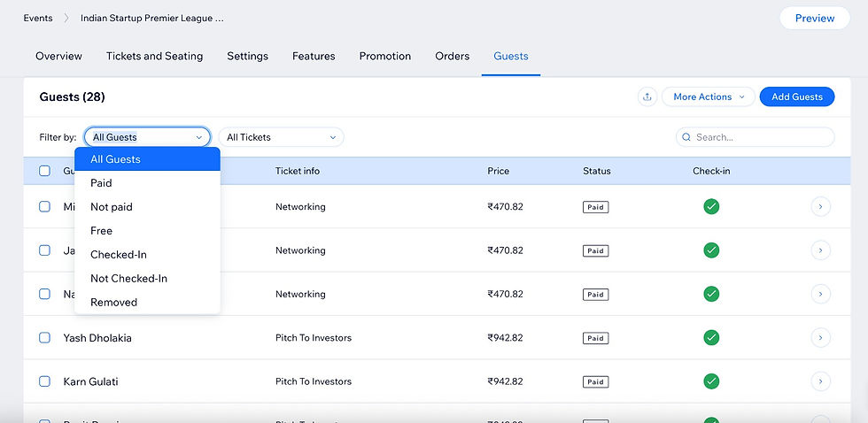
Task: Tick the select-all guests header checkbox
Action: (44, 171)
